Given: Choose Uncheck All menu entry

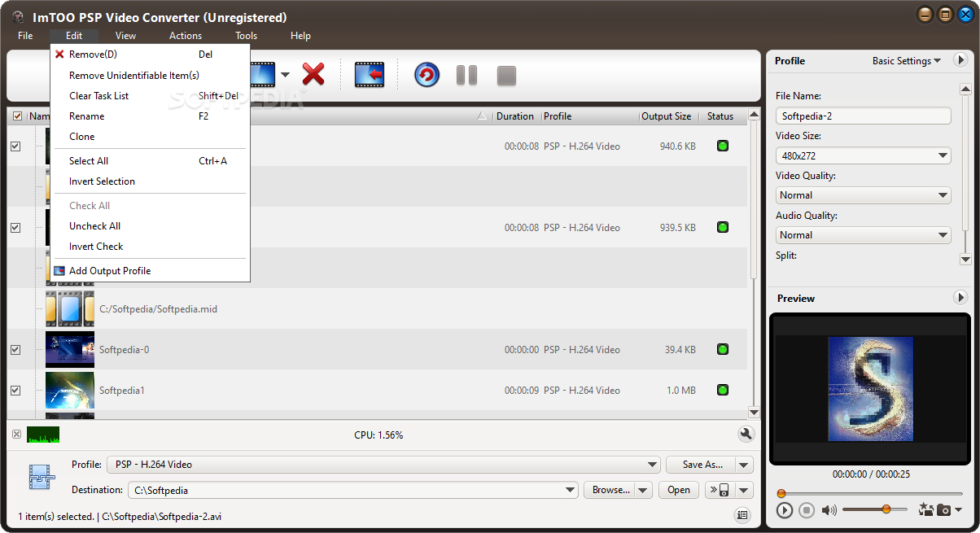Looking at the screenshot, I should tap(150, 226).
